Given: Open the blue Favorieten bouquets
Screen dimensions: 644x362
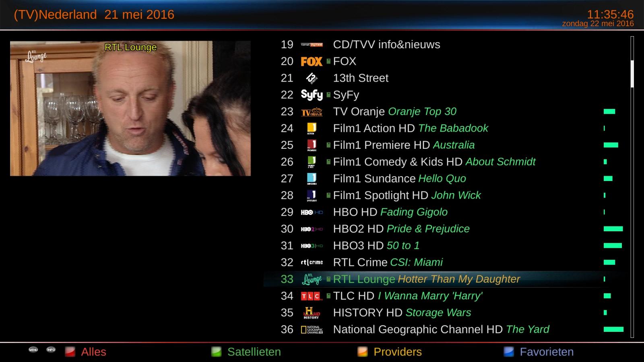Looking at the screenshot, I should click(x=539, y=352).
